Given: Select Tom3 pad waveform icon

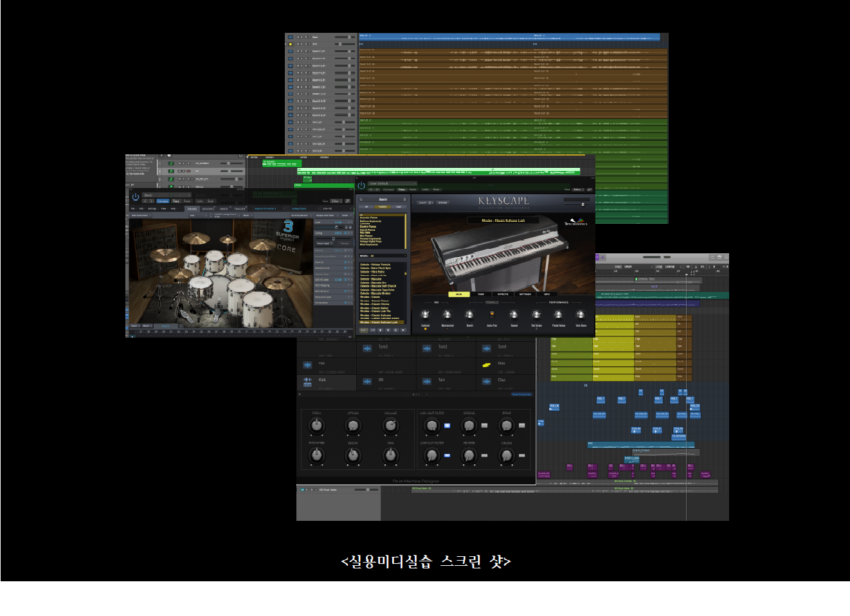Looking at the screenshot, I should click(367, 349).
